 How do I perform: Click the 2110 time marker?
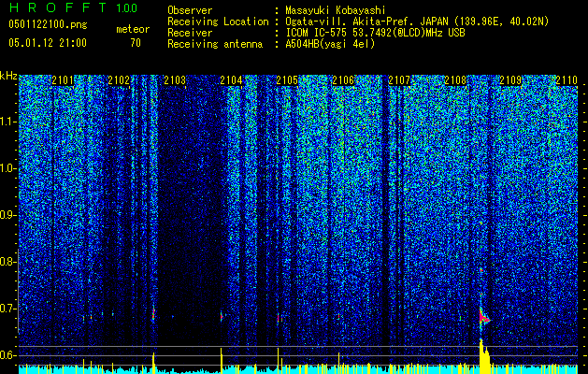[566, 80]
